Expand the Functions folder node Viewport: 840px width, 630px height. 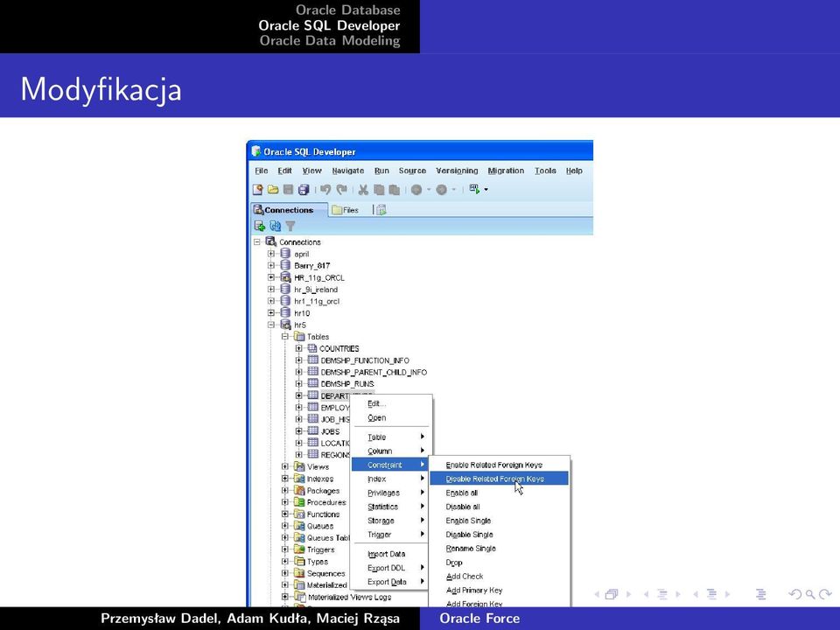click(x=285, y=514)
